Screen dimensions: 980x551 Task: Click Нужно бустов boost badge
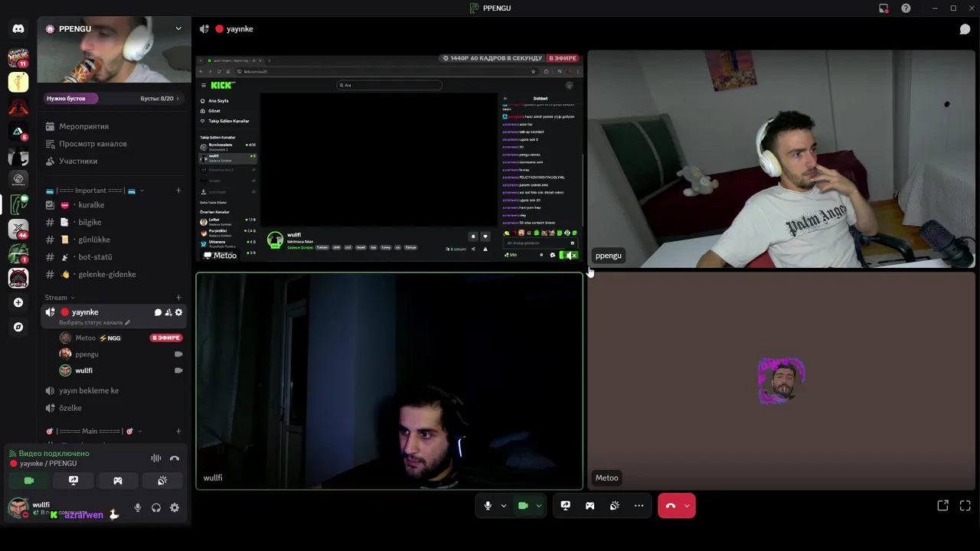[x=70, y=99]
